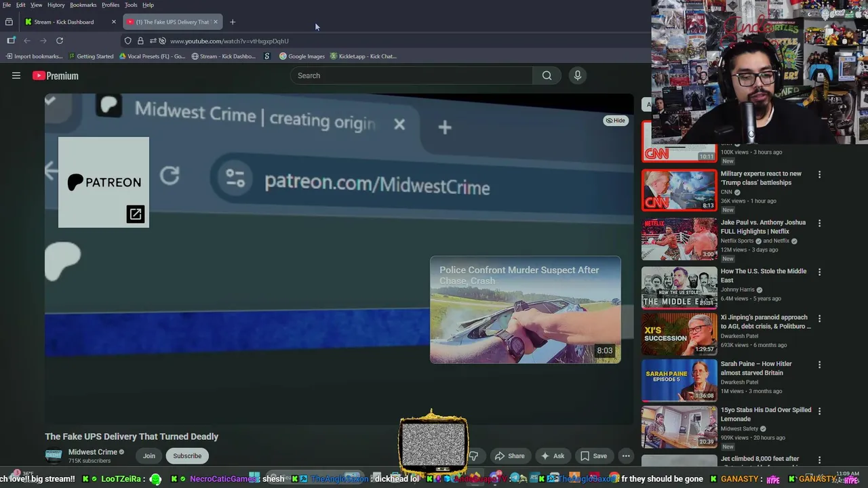The width and height of the screenshot is (868, 488).
Task: Click the YouTube search input field
Action: (412, 76)
